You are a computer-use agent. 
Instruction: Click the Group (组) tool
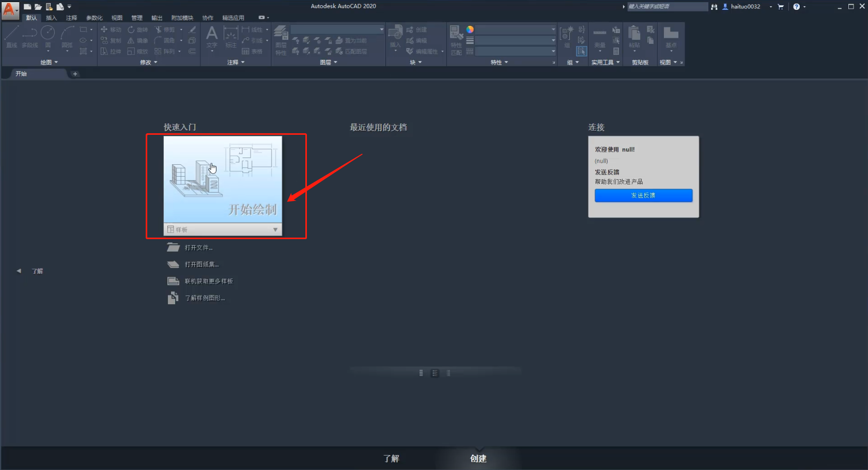(567, 36)
